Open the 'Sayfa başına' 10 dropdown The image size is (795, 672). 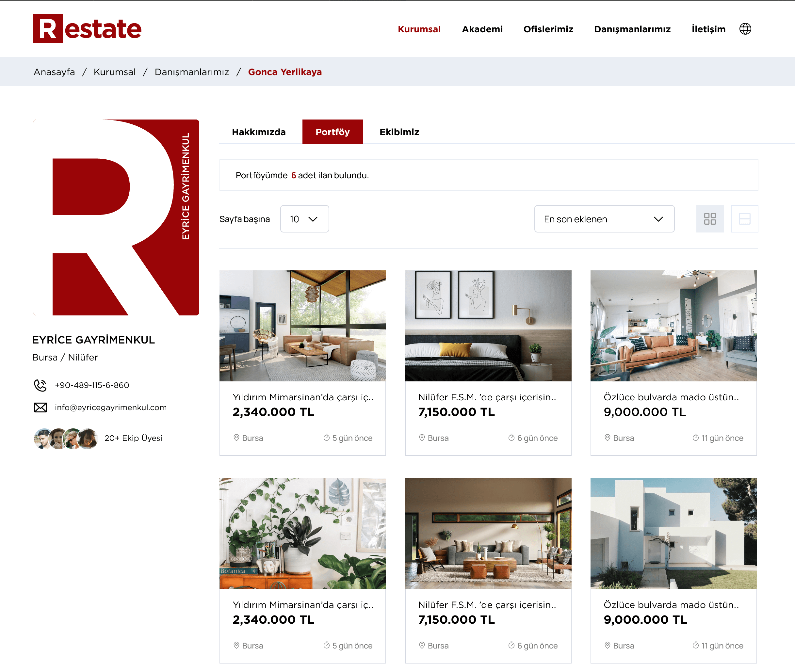304,219
